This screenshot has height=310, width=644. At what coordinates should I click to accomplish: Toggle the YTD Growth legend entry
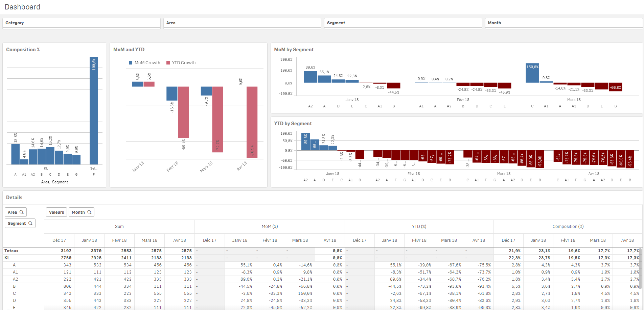pyautogui.click(x=181, y=62)
